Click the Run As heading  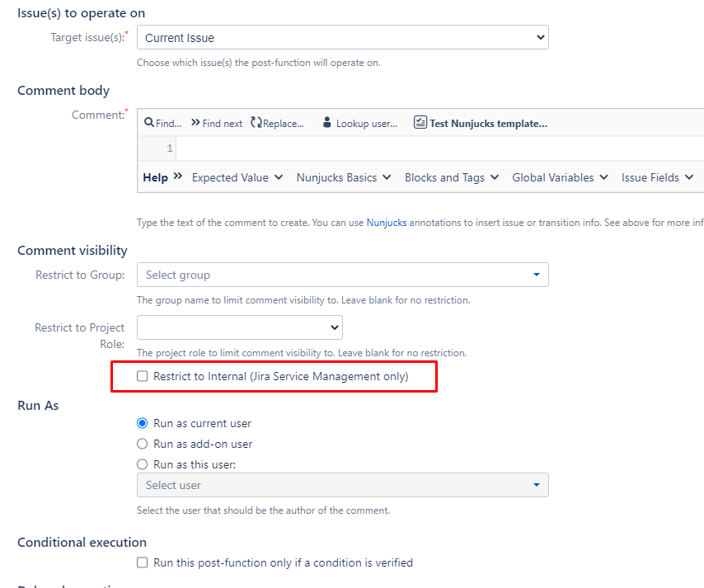[x=38, y=405]
